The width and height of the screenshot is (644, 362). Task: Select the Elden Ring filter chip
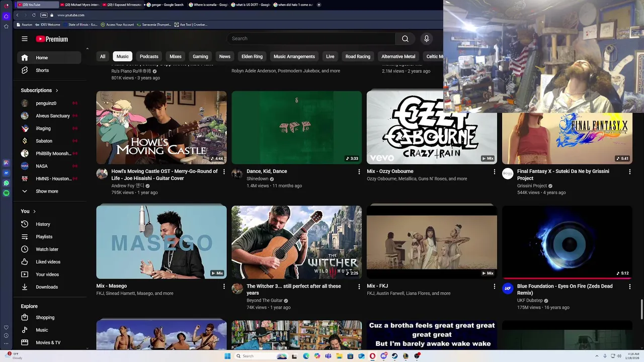[252, 56]
